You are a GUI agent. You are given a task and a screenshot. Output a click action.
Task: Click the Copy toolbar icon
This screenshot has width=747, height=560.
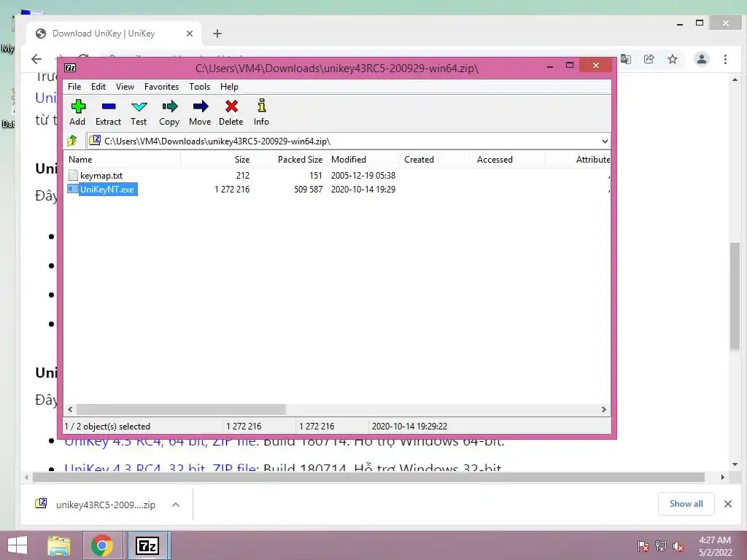[169, 106]
